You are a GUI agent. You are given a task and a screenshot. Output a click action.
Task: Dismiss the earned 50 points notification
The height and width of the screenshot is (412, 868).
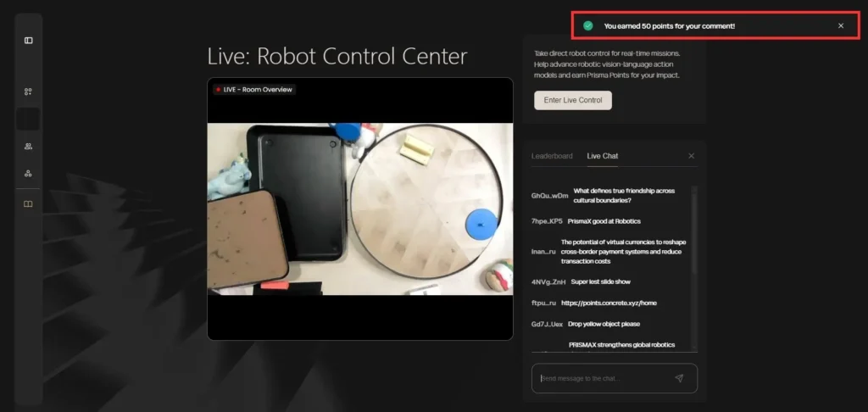tap(841, 26)
